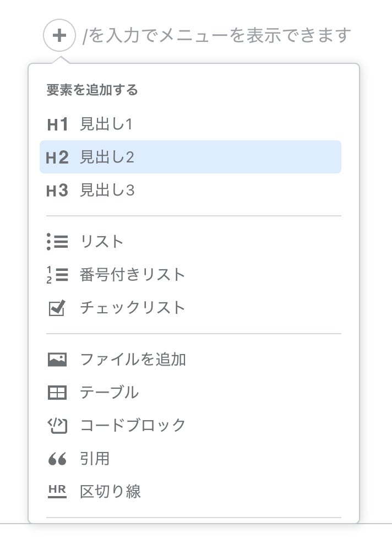The height and width of the screenshot is (544, 392).
Task: Click the code block icon
Action: tap(57, 425)
